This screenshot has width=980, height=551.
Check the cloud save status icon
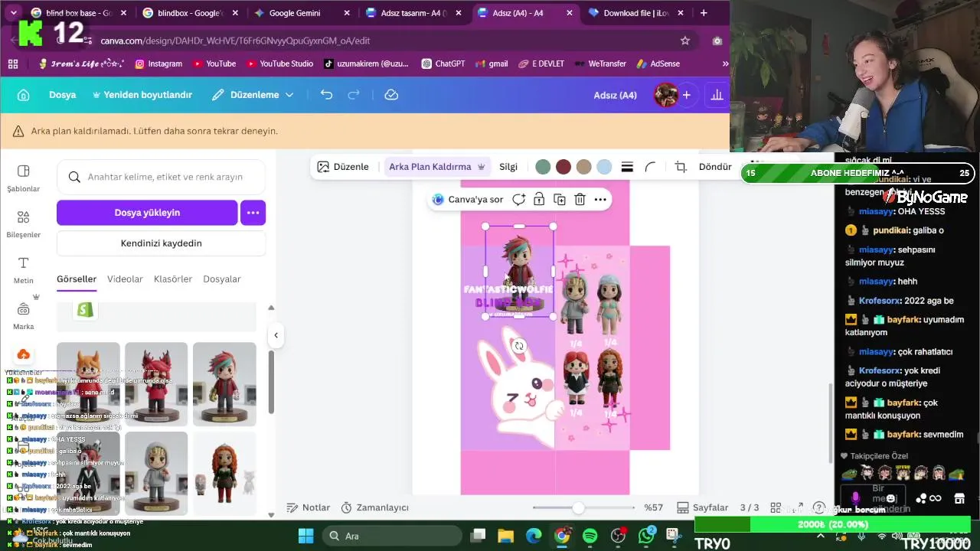click(x=391, y=95)
